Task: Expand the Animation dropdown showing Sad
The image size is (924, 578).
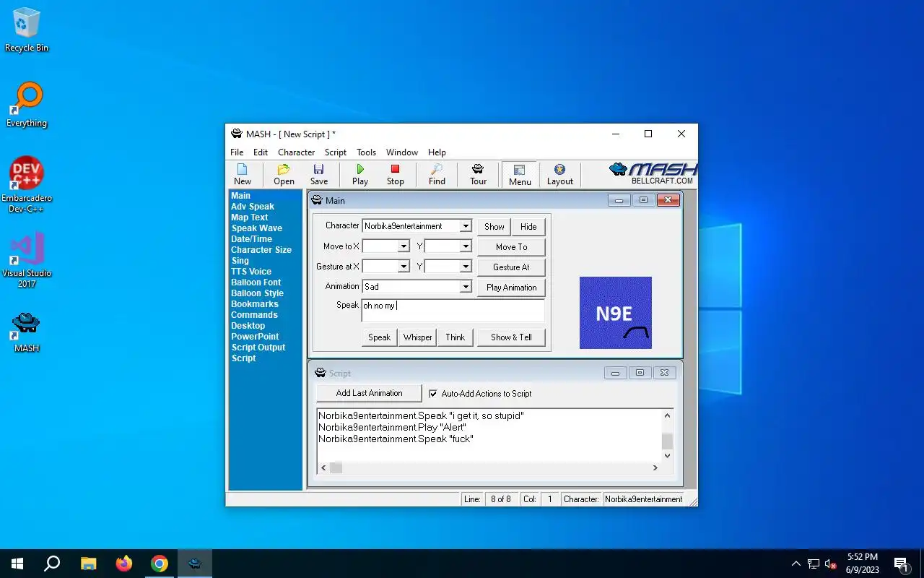Action: [466, 287]
